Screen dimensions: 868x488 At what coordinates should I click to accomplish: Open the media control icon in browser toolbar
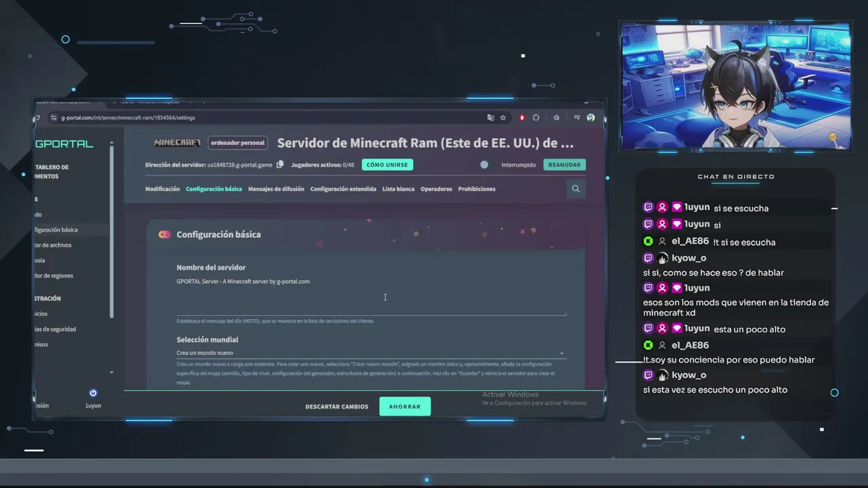tap(577, 117)
